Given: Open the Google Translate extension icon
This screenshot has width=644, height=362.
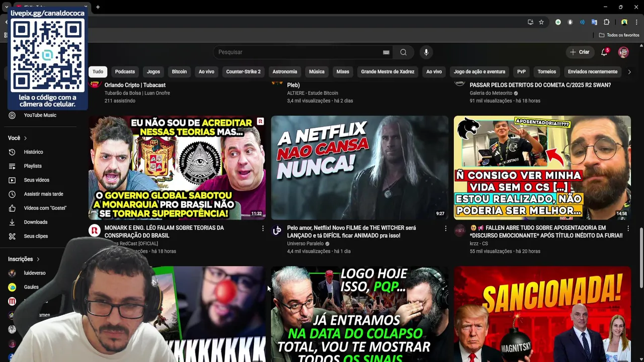Looking at the screenshot, I should (x=594, y=22).
